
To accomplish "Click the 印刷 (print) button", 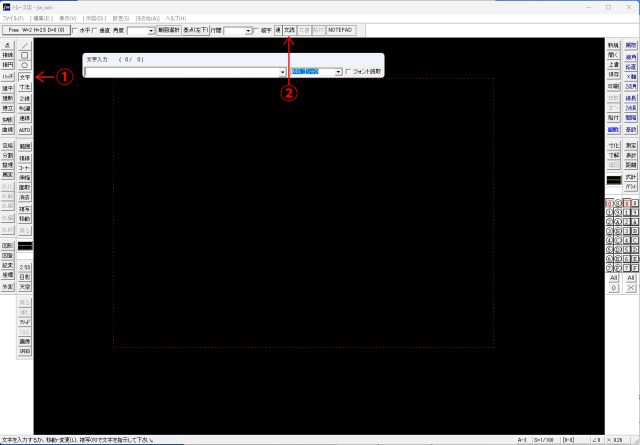I will tap(614, 86).
